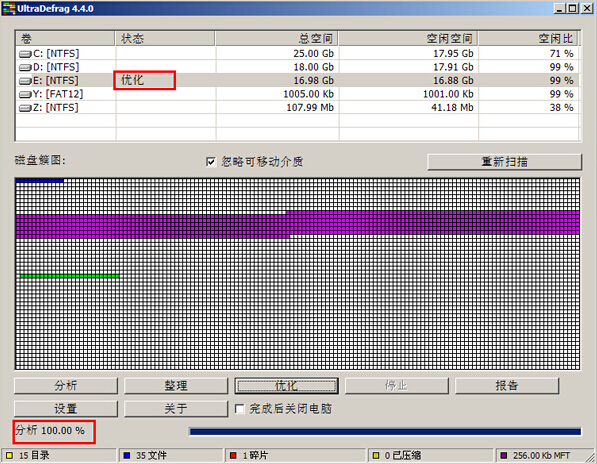Sort by 总空间 column header
597x464 pixels.
click(277, 38)
